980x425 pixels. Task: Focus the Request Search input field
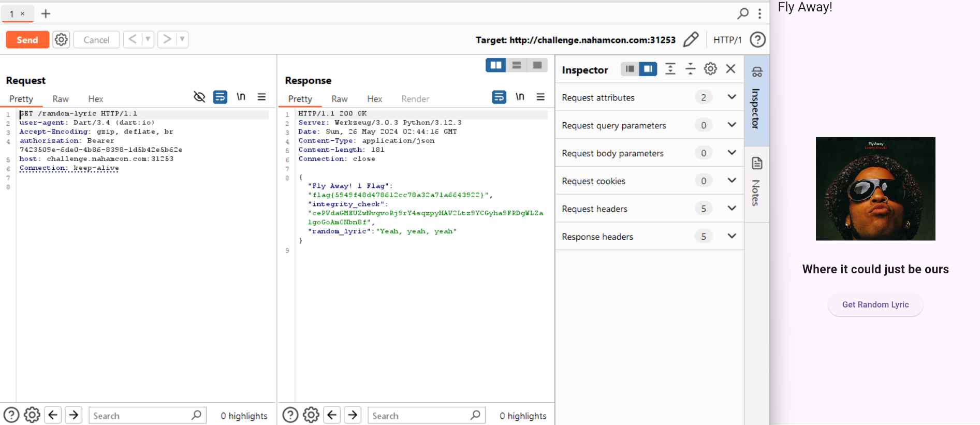(x=148, y=416)
